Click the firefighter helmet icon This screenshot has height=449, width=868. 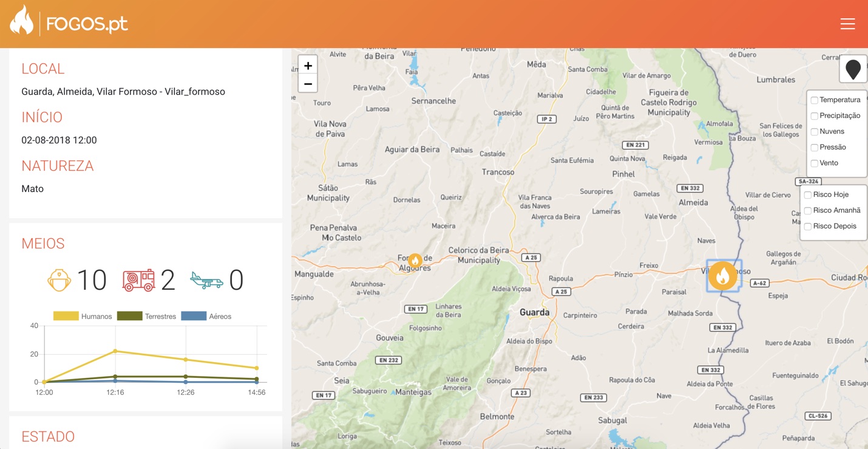(x=59, y=280)
